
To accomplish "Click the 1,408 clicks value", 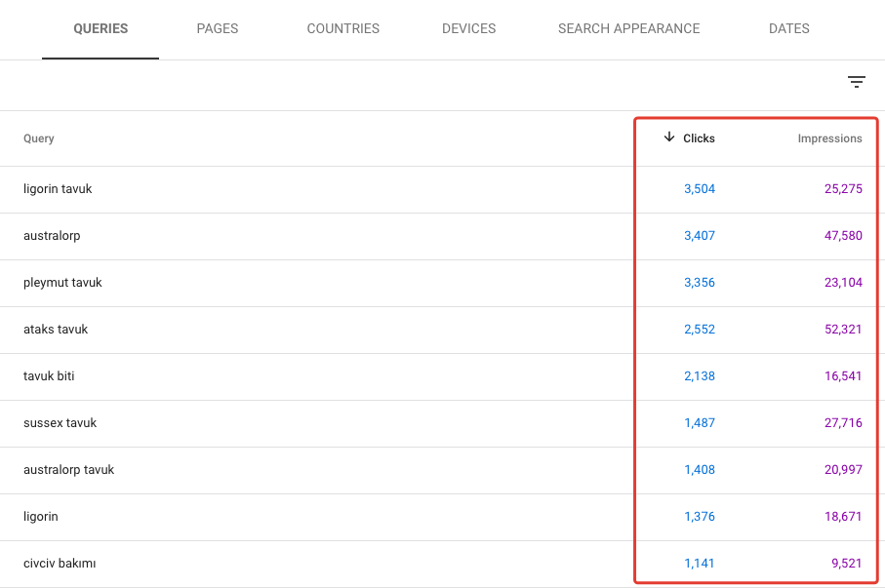I will [x=700, y=470].
